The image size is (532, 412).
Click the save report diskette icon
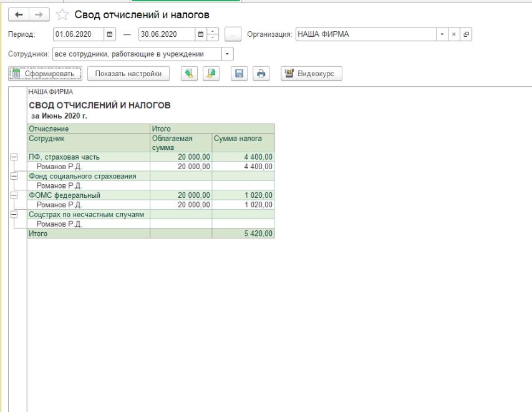click(238, 74)
